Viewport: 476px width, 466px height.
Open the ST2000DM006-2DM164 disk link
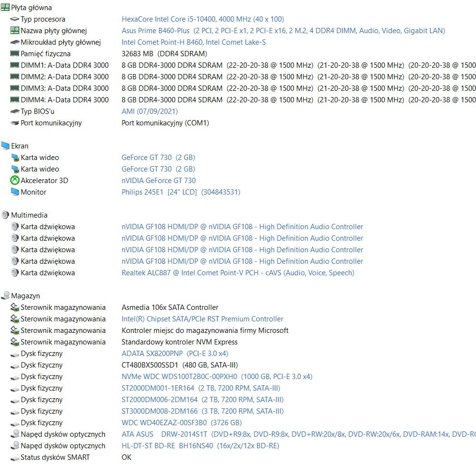pyautogui.click(x=202, y=400)
